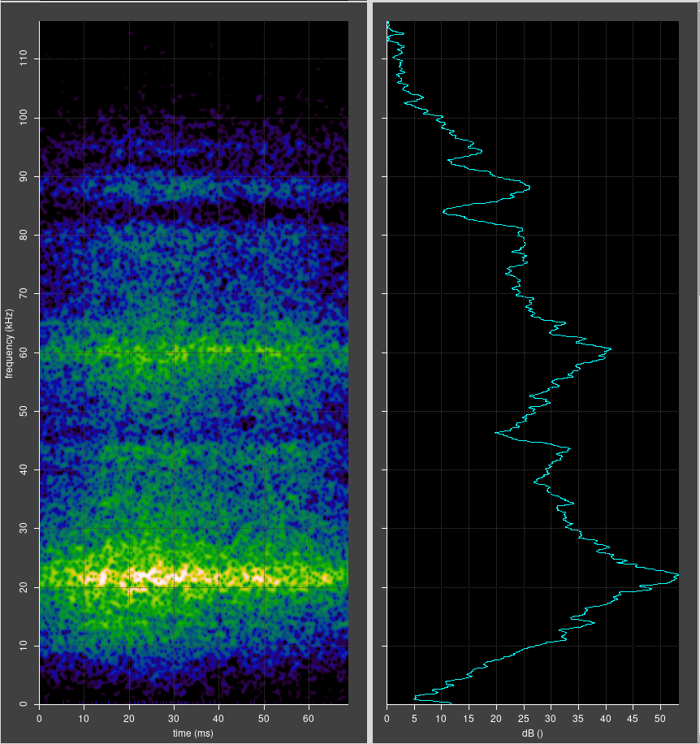700x744 pixels.
Task: Click the 25 dB tick label on the spectrum axis
Action: 524,719
